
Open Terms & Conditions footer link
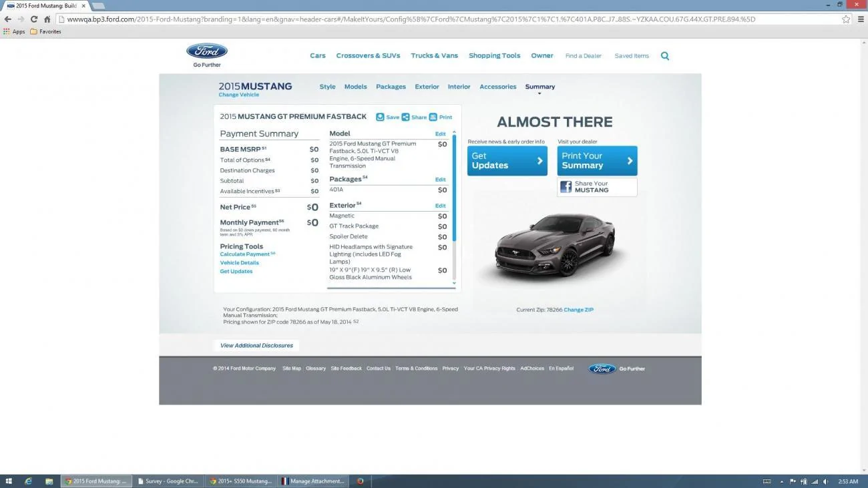(x=416, y=369)
